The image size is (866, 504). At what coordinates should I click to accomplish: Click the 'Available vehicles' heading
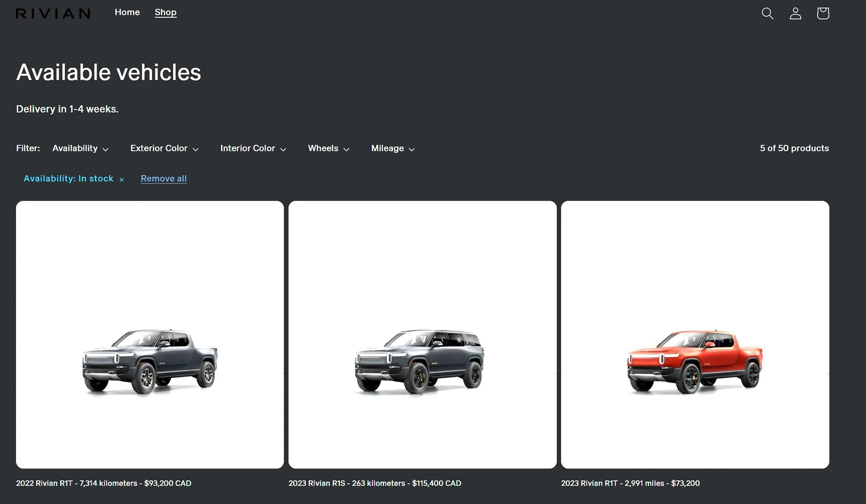point(108,72)
